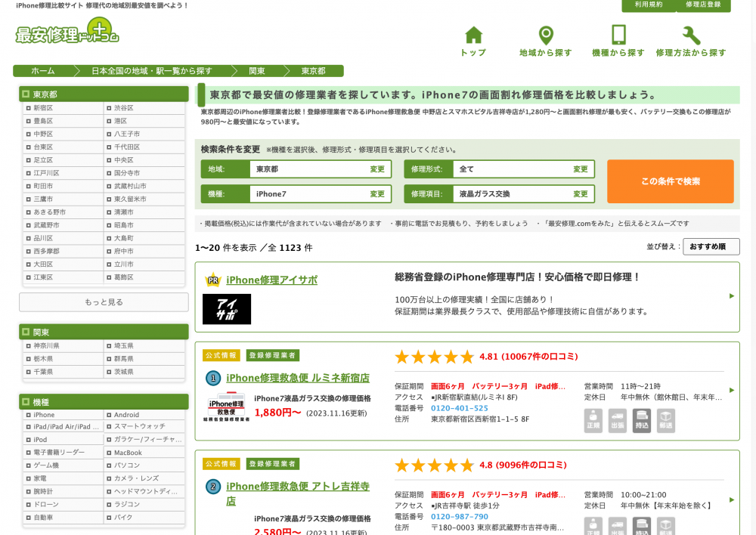Select スマートウォッチ under 機種
Screen dimensions: 756x535
point(139,426)
